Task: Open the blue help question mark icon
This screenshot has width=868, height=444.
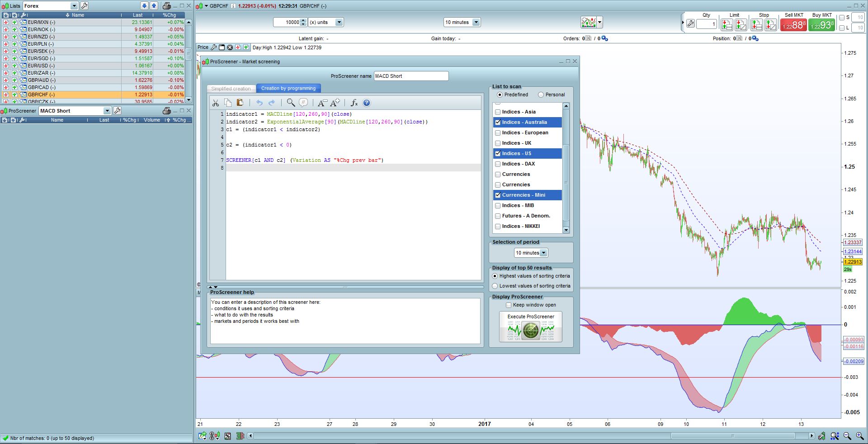Action: tap(367, 103)
